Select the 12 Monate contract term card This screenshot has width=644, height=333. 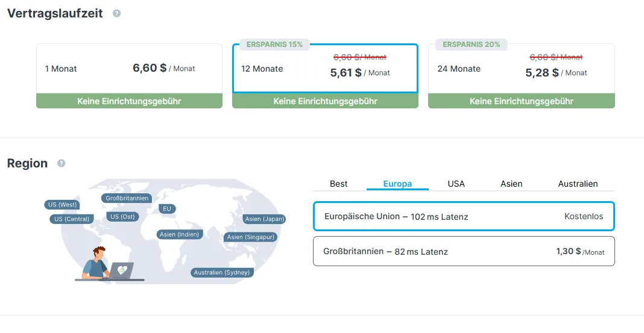tap(325, 76)
